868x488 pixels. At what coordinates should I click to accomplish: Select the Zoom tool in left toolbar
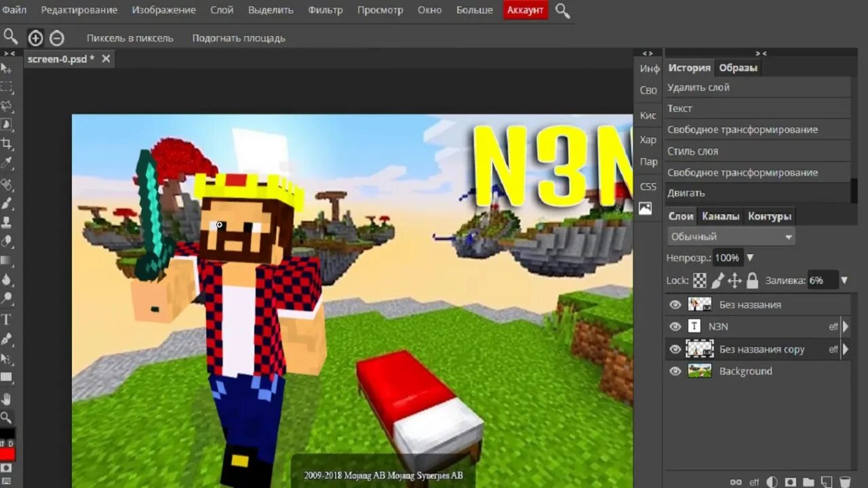click(6, 418)
